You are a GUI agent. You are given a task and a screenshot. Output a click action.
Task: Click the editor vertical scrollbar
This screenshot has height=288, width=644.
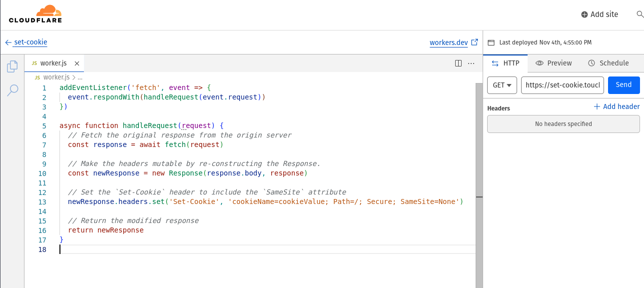[479, 175]
